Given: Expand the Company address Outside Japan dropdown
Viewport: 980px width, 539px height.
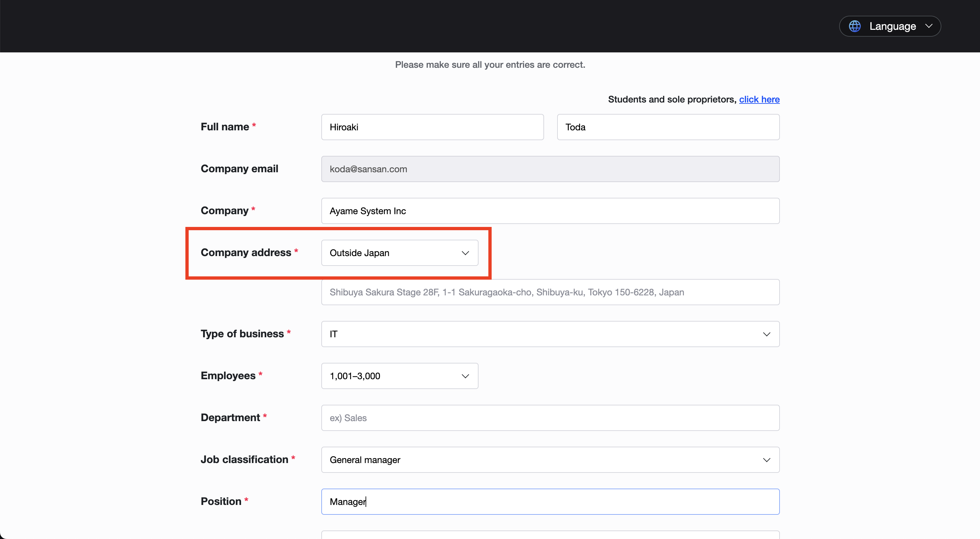Looking at the screenshot, I should (x=396, y=253).
